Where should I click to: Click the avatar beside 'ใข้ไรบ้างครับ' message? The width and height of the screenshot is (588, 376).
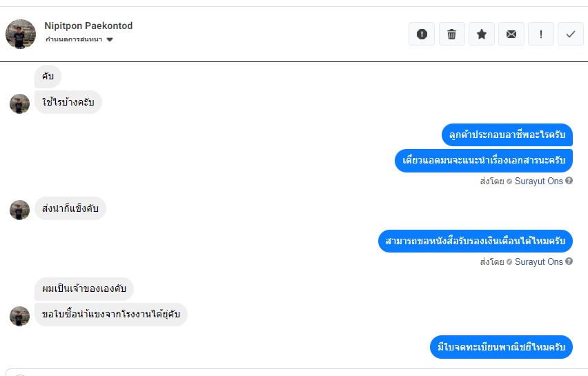pos(19,103)
